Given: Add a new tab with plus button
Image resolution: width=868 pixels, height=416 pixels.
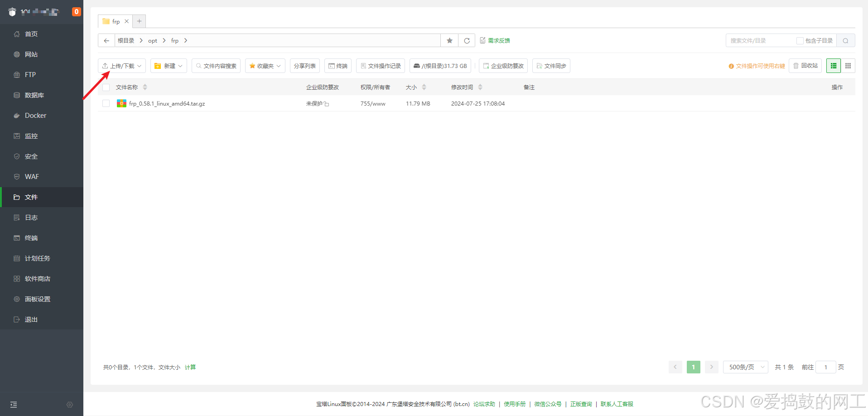Looking at the screenshot, I should click(x=139, y=21).
